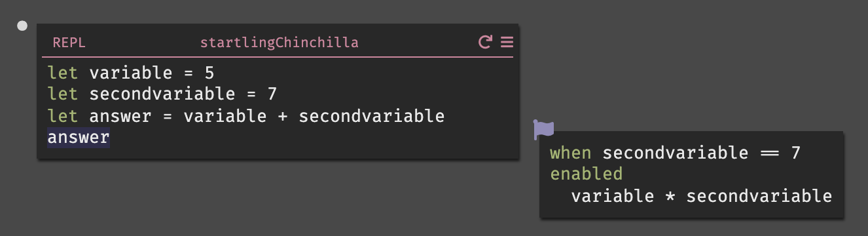
Task: Click the value 5 in variable definition
Action: (209, 73)
